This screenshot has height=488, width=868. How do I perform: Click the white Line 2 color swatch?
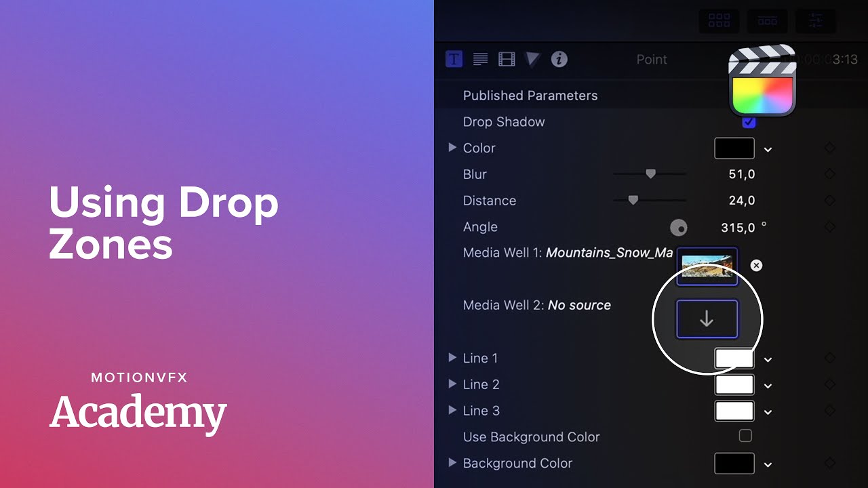pos(734,384)
